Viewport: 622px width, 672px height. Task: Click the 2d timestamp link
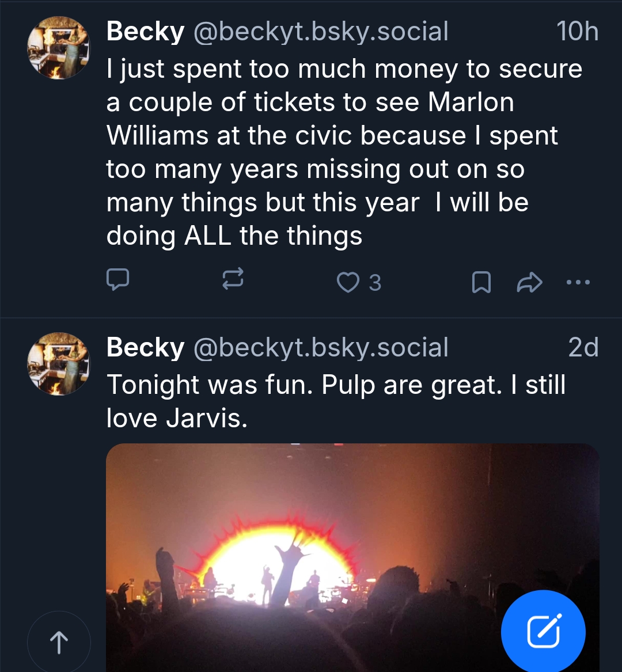(x=583, y=347)
